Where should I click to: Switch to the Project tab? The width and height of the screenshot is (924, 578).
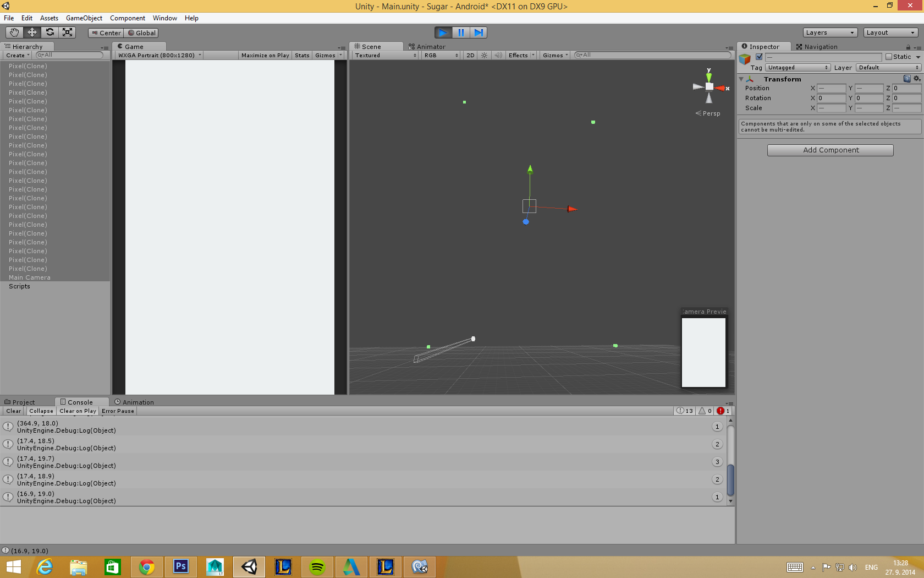(x=20, y=402)
